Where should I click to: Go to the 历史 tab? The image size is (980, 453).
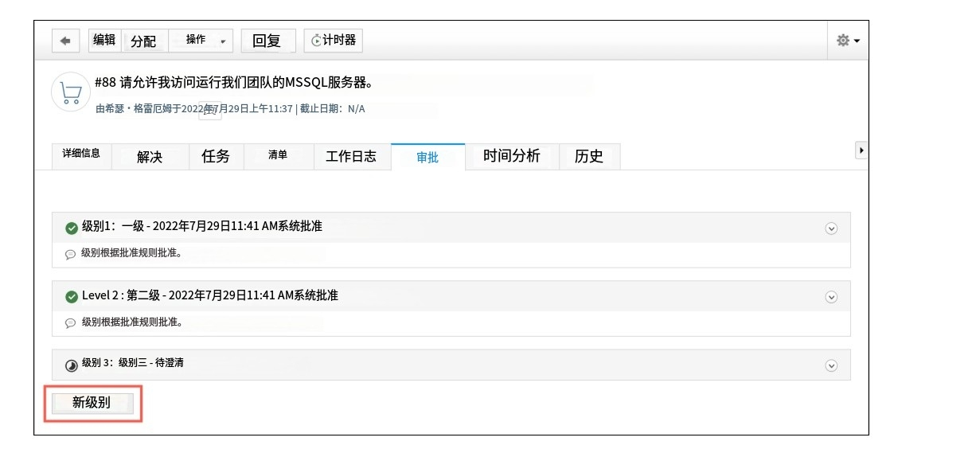click(588, 156)
